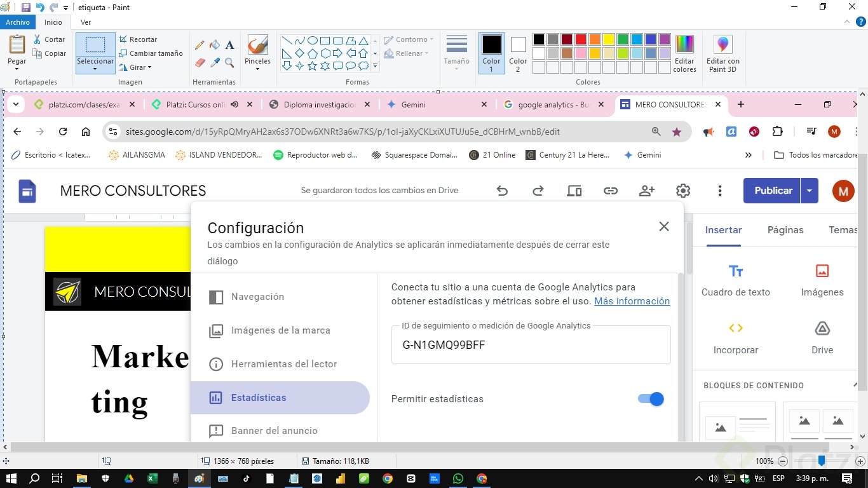This screenshot has height=488, width=868.
Task: Pick the Fill with color bucket tool
Action: [x=215, y=45]
